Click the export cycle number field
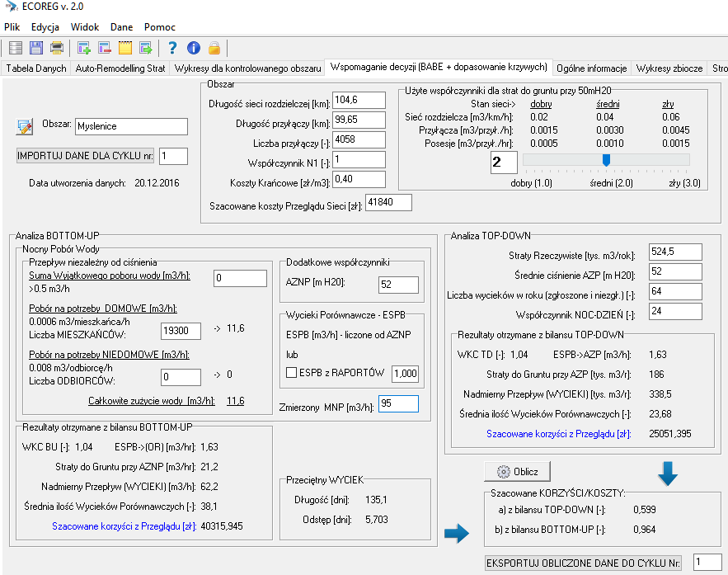This screenshot has height=575, width=728. click(x=707, y=562)
